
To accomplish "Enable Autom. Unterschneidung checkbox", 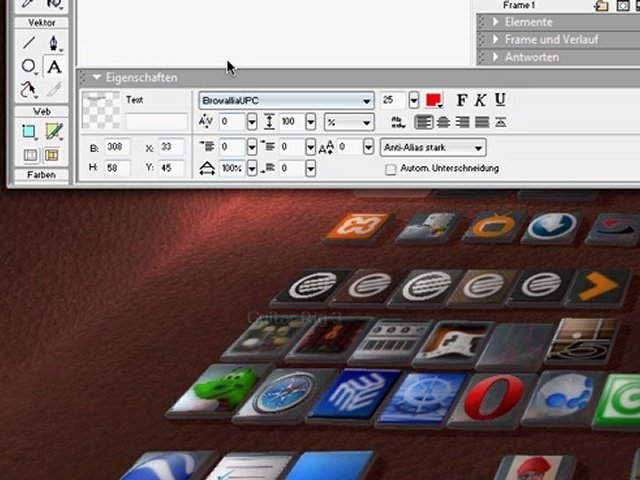I will click(391, 169).
